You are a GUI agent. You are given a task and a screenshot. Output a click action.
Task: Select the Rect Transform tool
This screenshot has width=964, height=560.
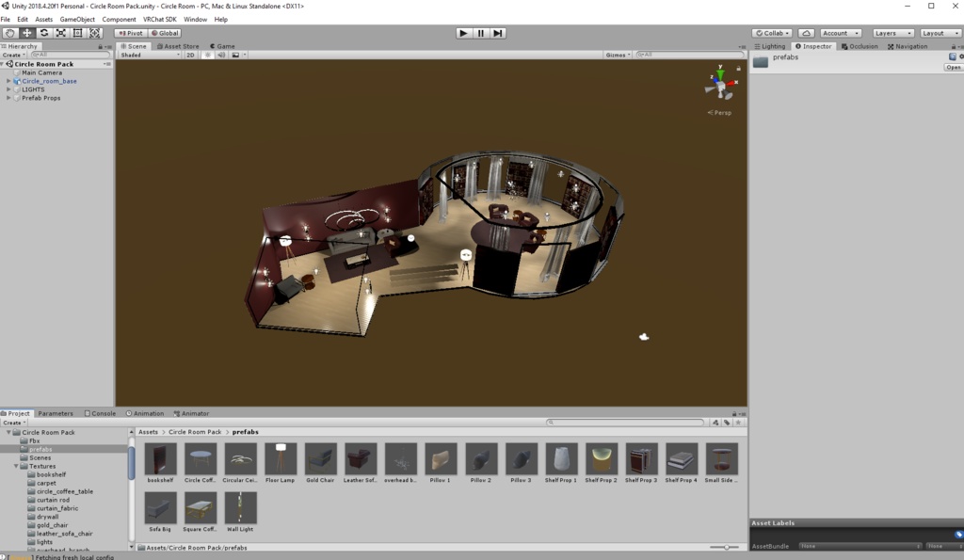77,33
